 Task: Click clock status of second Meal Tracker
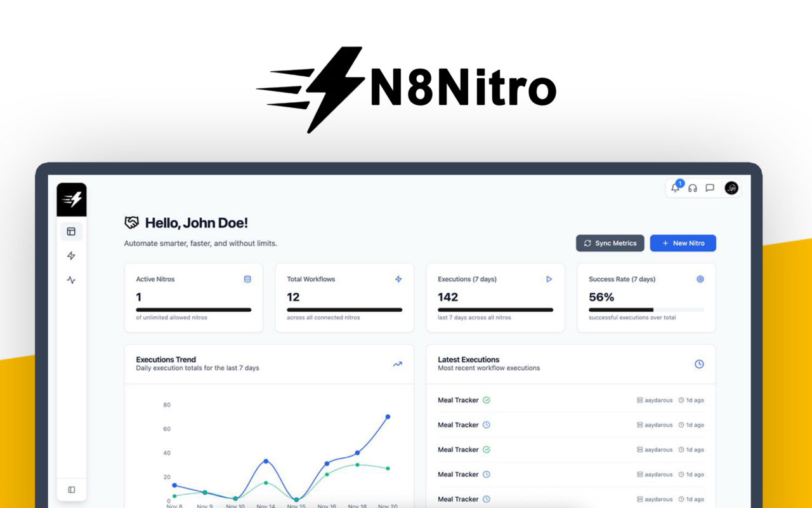487,425
